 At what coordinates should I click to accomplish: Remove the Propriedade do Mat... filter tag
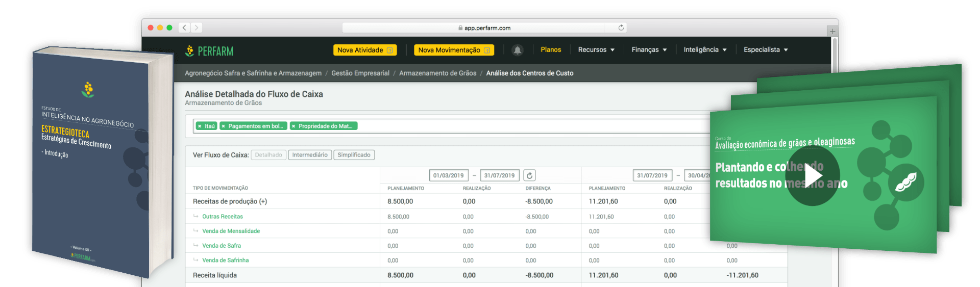pos(293,126)
